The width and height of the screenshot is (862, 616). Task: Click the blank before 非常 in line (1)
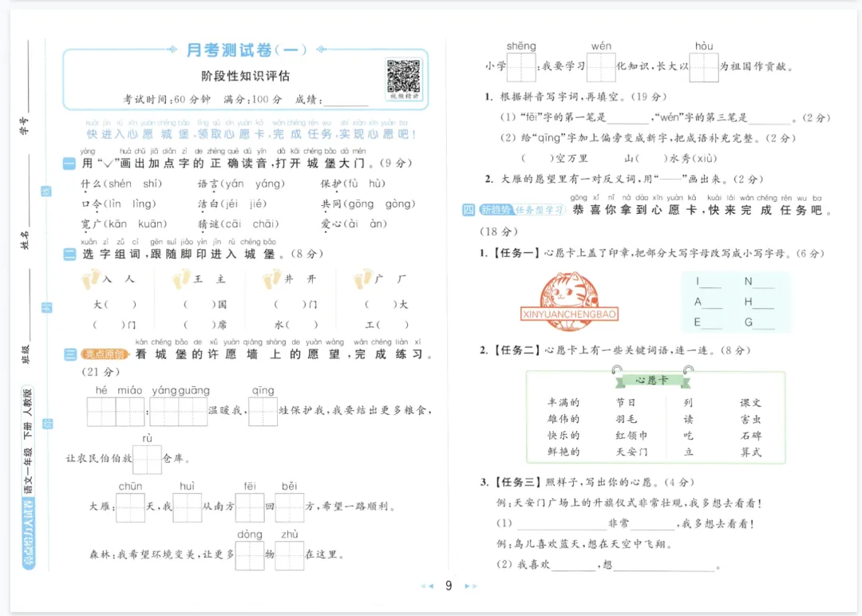pos(561,524)
